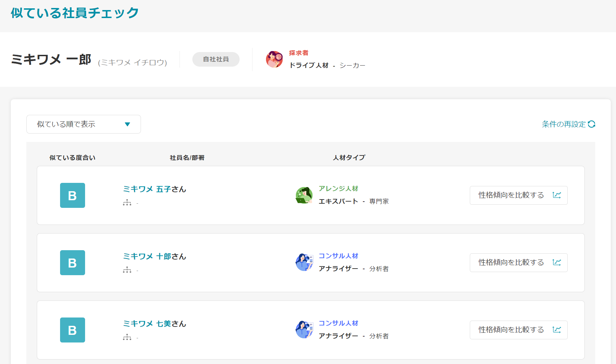The height and width of the screenshot is (364, 616).
Task: Click the B similarity grade badge for ミキワメ 七美
Action: point(73,330)
